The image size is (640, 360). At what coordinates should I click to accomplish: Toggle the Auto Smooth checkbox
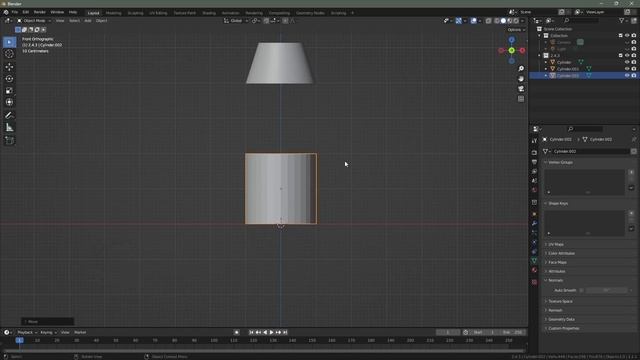(x=582, y=290)
